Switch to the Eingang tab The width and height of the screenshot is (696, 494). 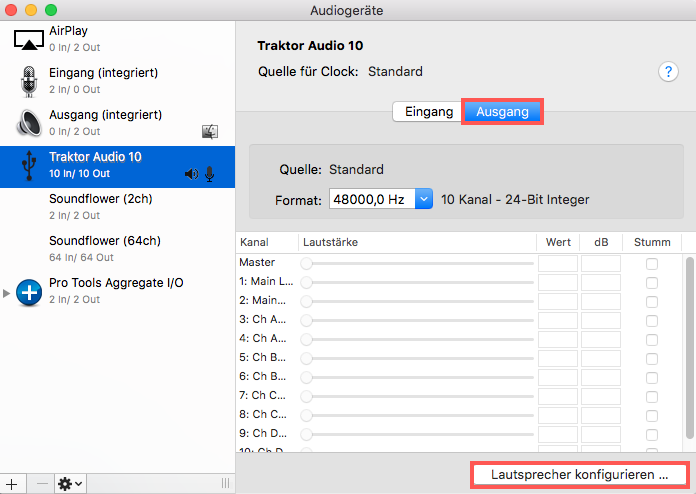[428, 111]
